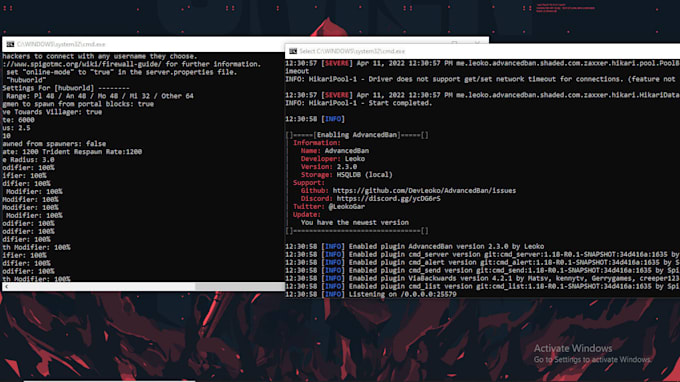This screenshot has width=680, height=382.
Task: Click the 'Trident Respawn Rate:1200' line
Action: 72,152
